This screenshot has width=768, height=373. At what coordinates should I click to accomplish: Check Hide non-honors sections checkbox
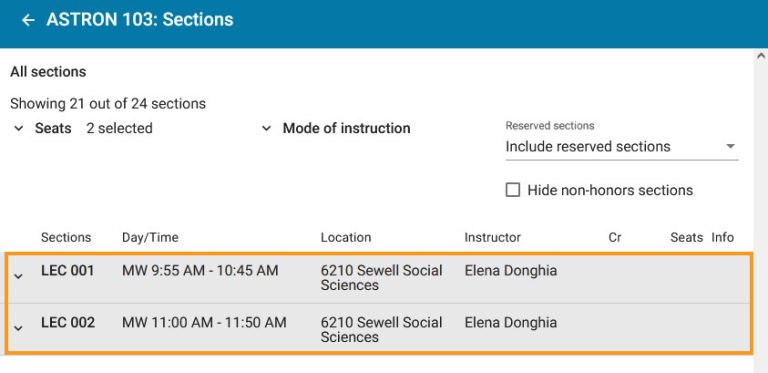512,190
